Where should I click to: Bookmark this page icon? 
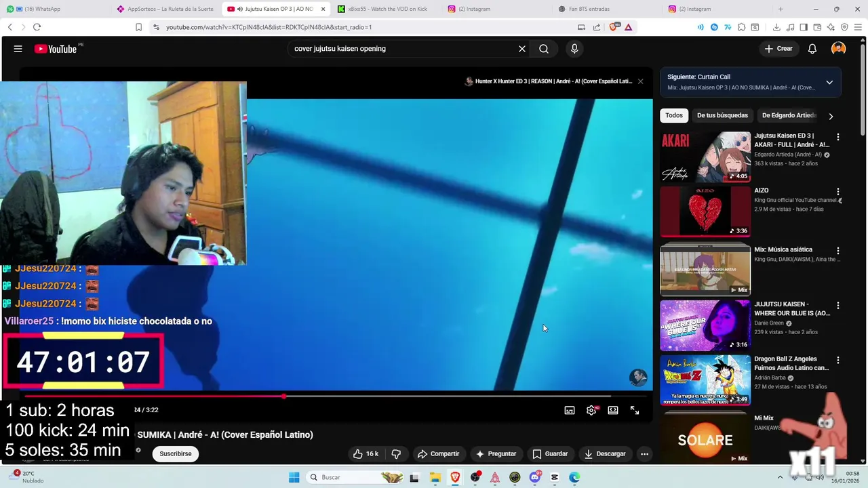click(x=138, y=27)
